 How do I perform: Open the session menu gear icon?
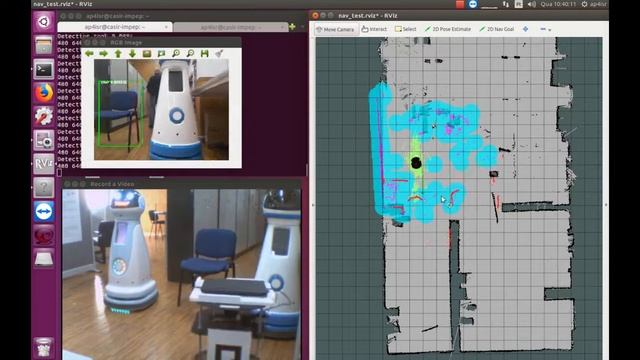(x=584, y=4)
